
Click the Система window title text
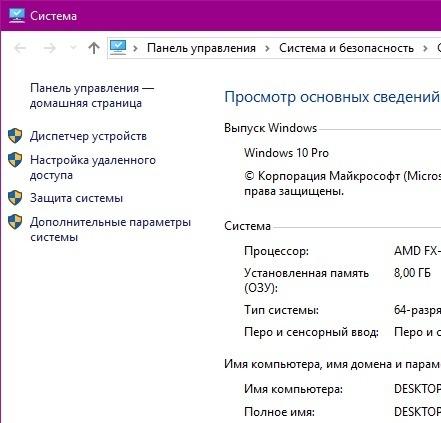coord(53,16)
